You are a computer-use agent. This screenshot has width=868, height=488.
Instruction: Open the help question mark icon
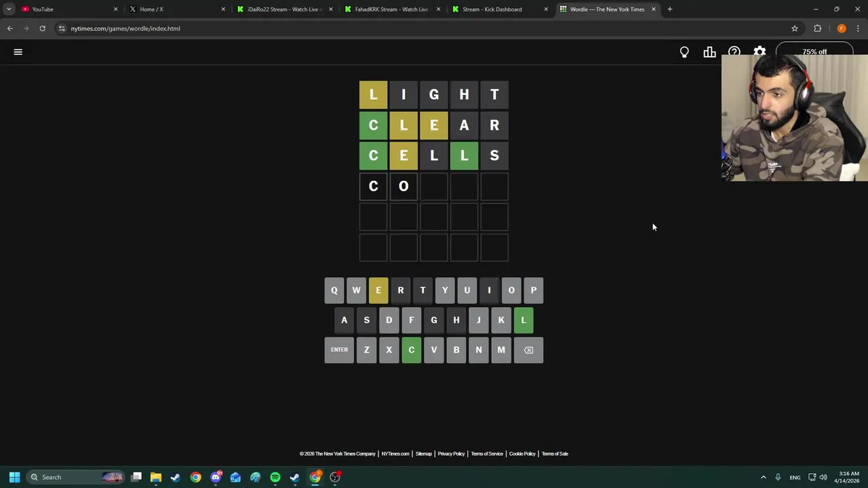734,51
